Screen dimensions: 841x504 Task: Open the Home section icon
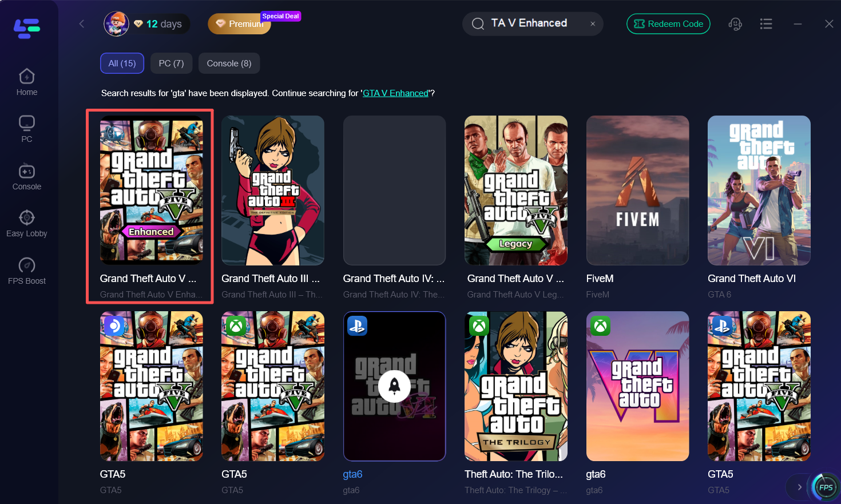[x=27, y=76]
